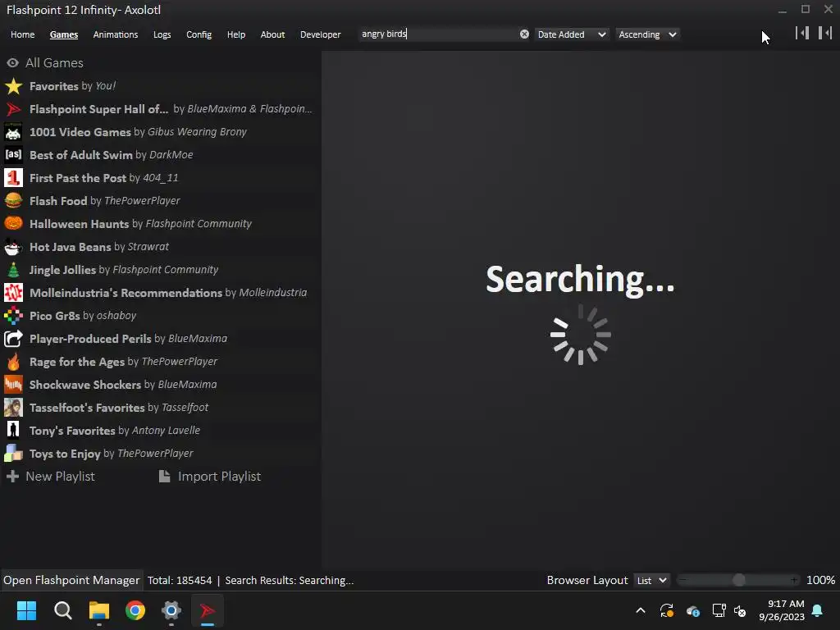Click the zoom scale slider handle
840x630 pixels.
(739, 580)
